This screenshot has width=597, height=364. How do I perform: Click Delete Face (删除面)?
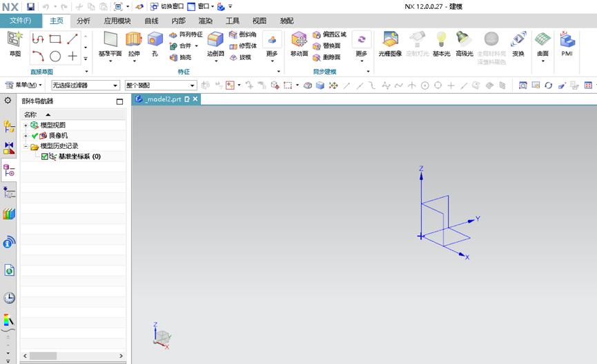pos(326,57)
